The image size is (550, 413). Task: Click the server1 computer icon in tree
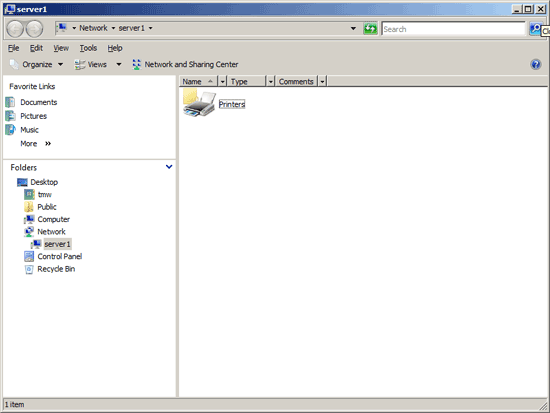[x=36, y=244]
